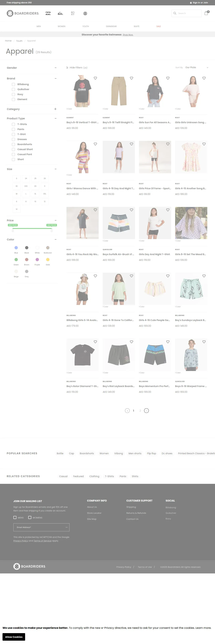Wishlist Girls I Wanna Dance With item

coord(95,144)
